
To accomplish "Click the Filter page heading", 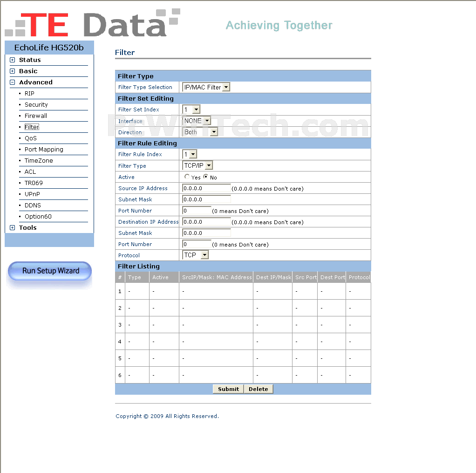I will point(125,53).
